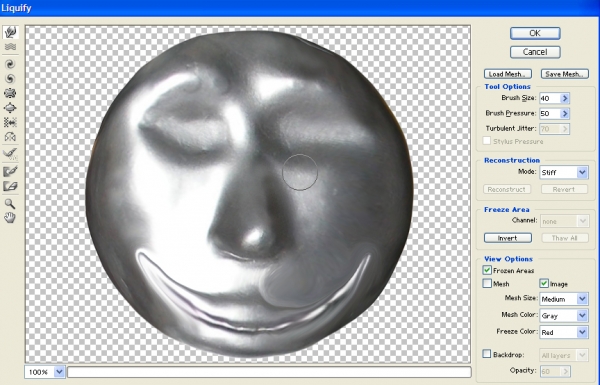Select the Reflection tool
600x385 pixels.
point(10,137)
